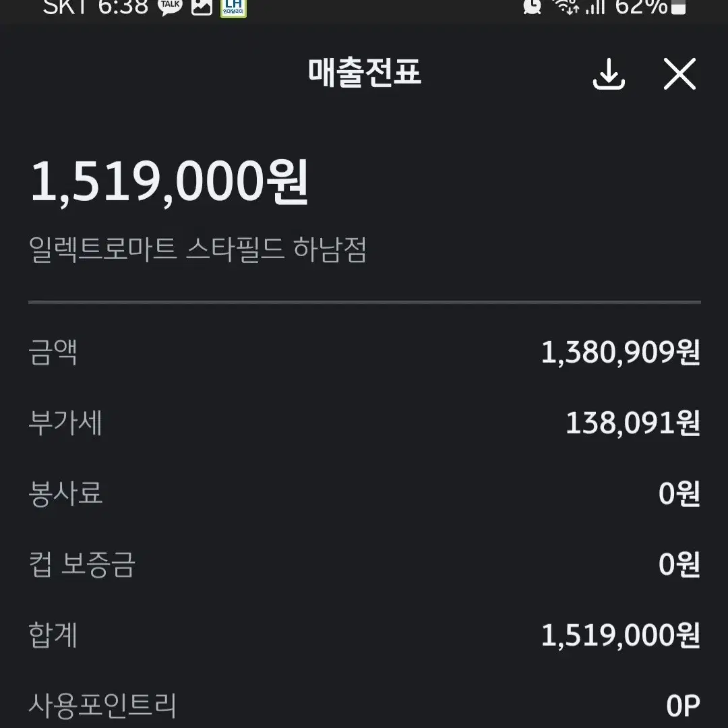Screen dimensions: 728x728
Task: Download the sales slip
Action: (x=609, y=73)
